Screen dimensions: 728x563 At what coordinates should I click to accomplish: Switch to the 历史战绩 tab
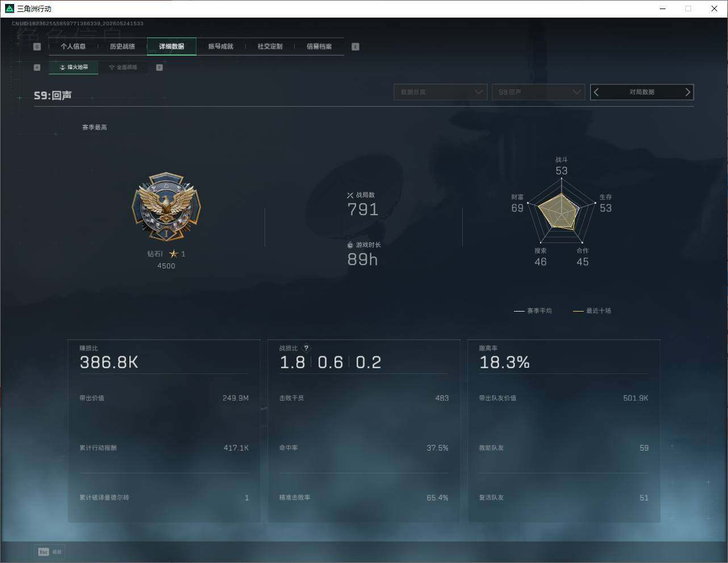coord(123,47)
